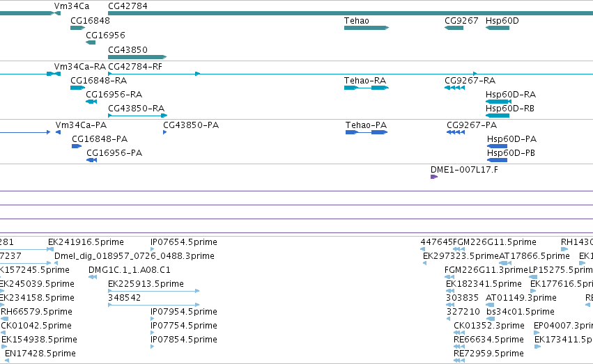The width and height of the screenshot is (593, 364).
Task: Select the IP07654.5prime EST label
Action: (184, 242)
